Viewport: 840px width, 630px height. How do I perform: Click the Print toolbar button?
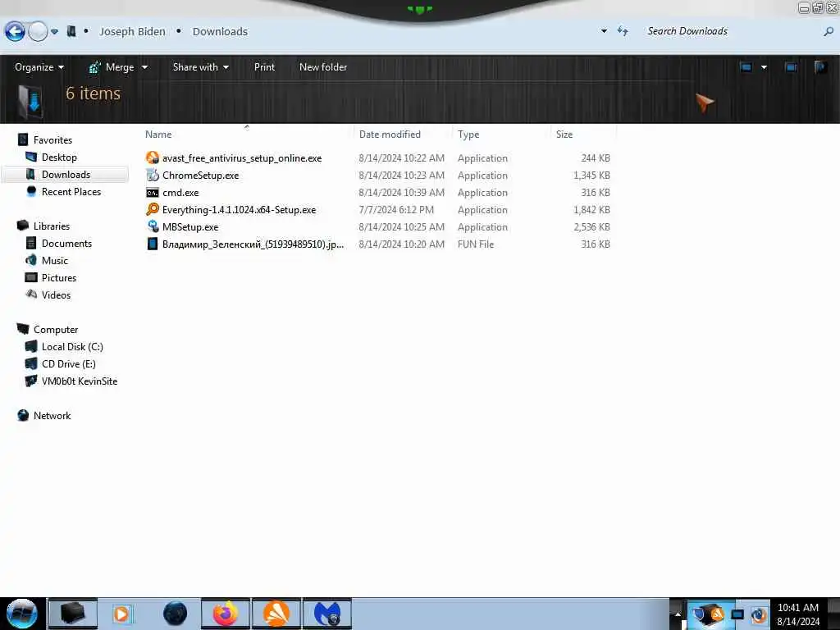[264, 67]
